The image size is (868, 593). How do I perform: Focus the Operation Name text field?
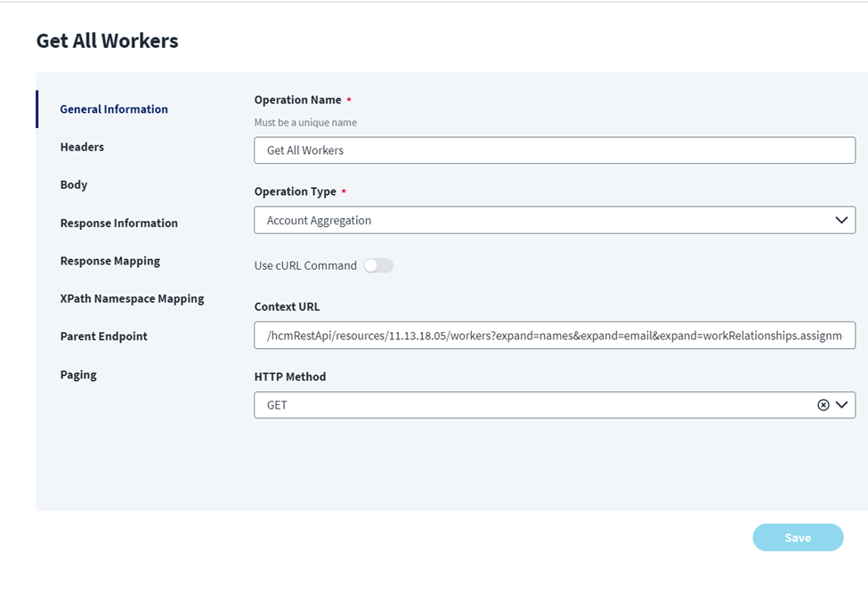pos(554,150)
